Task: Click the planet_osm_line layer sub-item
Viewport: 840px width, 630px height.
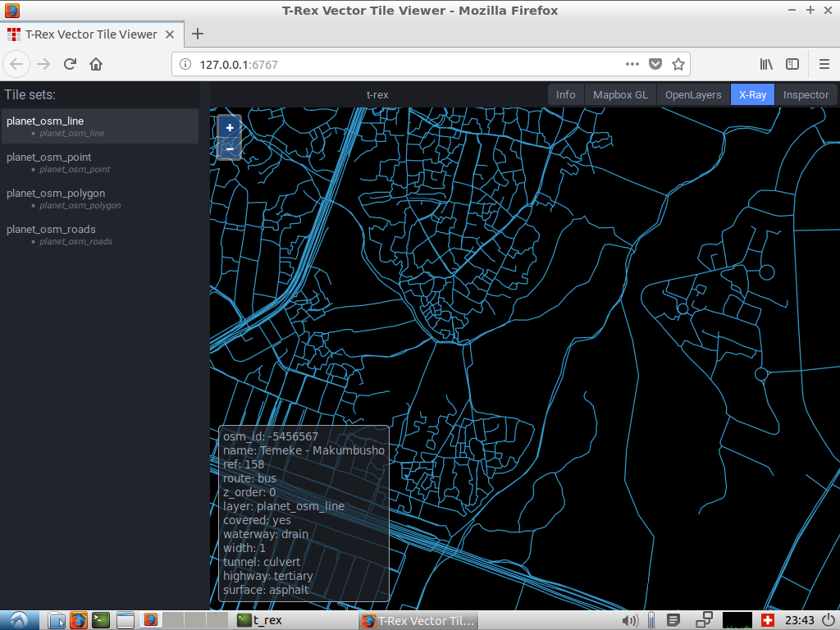Action: click(72, 134)
